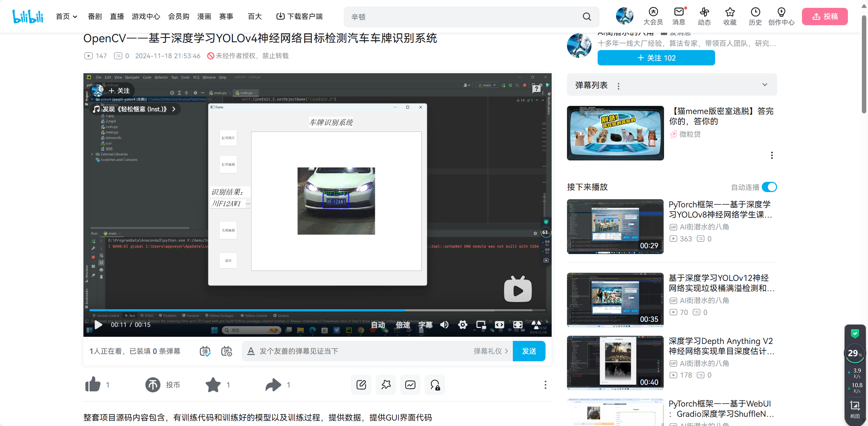Click the share arrow icon
This screenshot has width=868, height=426.
[x=273, y=385]
